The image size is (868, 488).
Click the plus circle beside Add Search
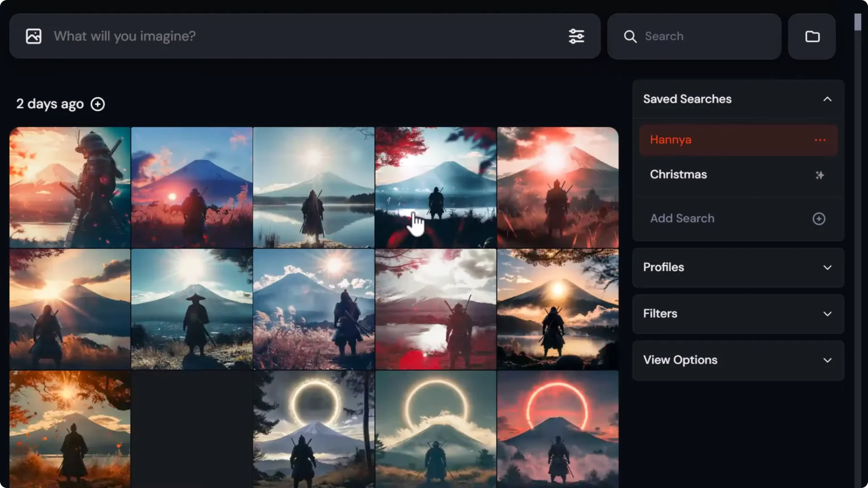[x=819, y=219]
